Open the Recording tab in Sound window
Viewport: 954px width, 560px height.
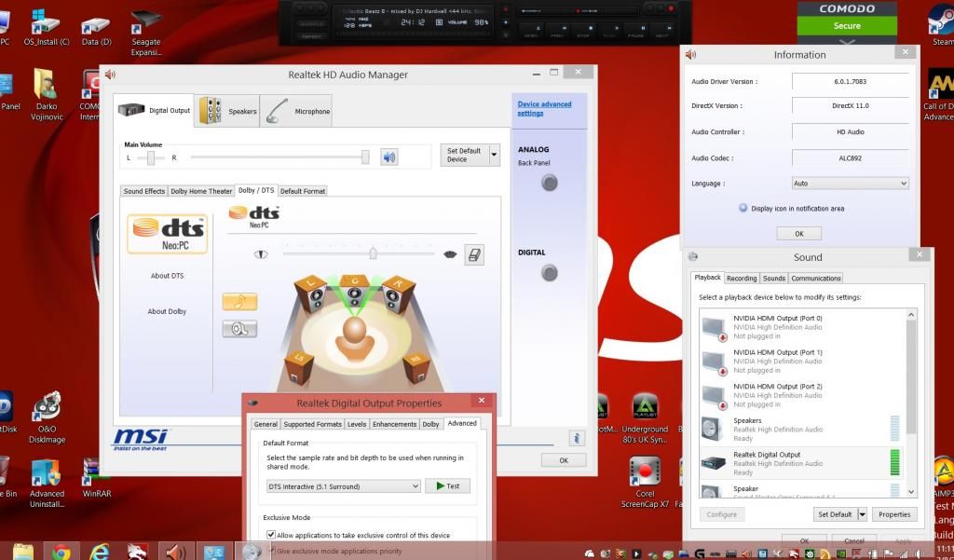(742, 279)
